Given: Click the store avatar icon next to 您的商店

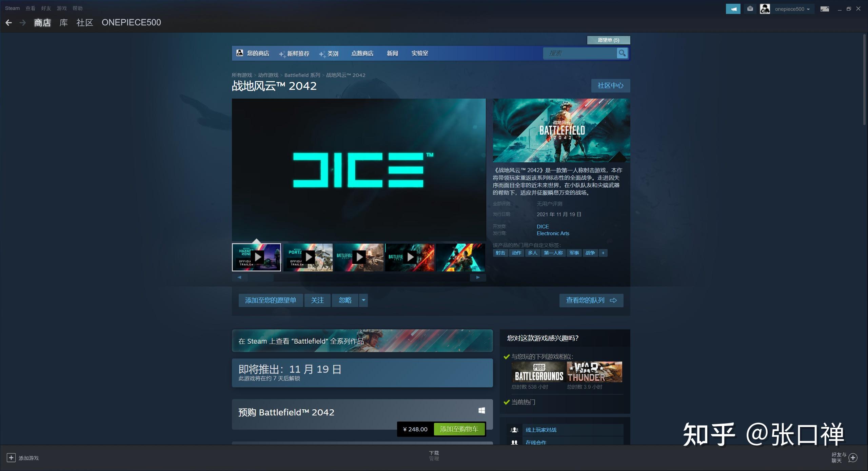Looking at the screenshot, I should click(239, 53).
